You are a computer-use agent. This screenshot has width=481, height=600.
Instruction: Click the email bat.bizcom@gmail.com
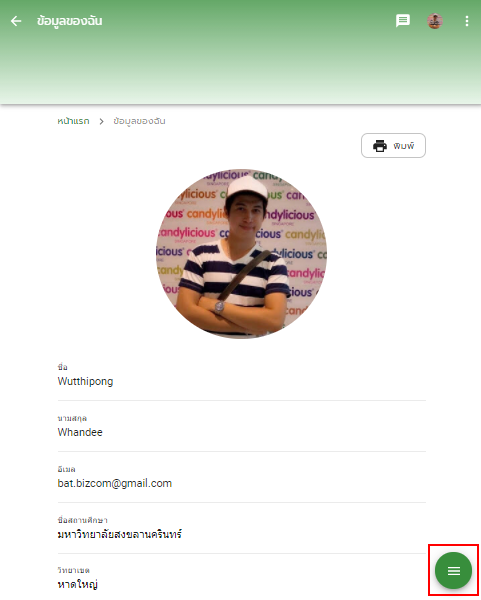(x=115, y=483)
